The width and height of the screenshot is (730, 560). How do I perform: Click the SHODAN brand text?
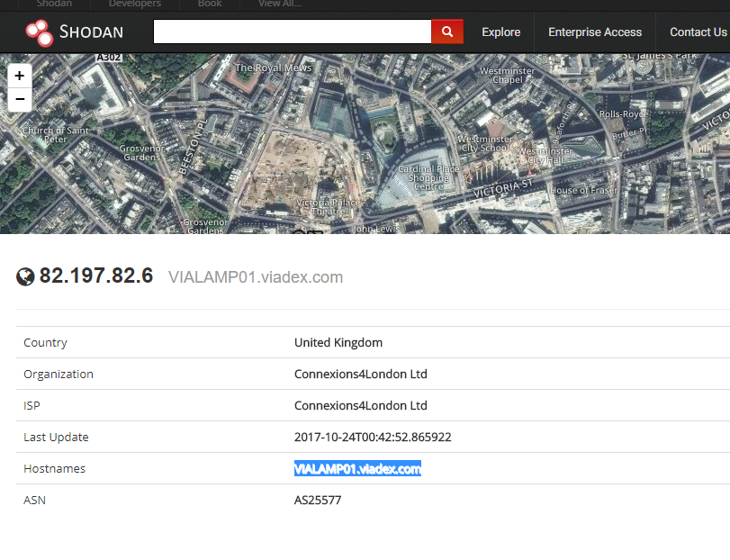point(91,32)
